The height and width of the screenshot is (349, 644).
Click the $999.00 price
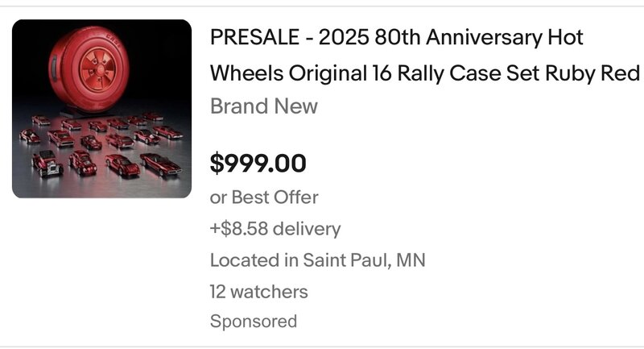258,164
